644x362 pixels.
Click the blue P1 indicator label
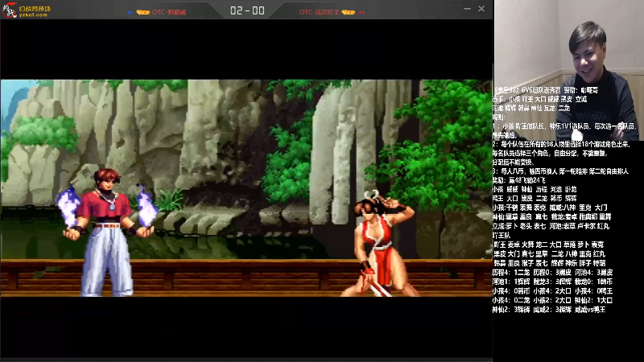[130, 13]
